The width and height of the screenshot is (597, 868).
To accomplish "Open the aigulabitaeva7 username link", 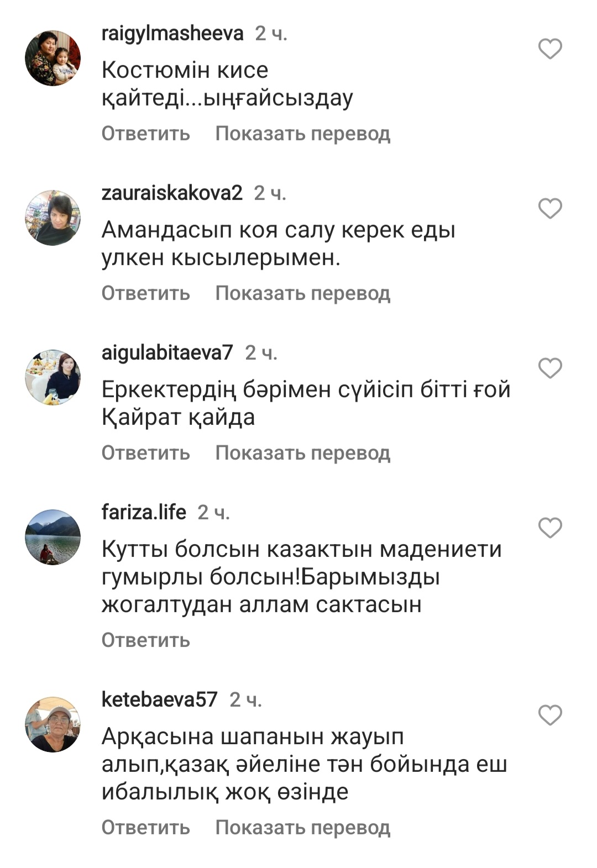I will (167, 353).
